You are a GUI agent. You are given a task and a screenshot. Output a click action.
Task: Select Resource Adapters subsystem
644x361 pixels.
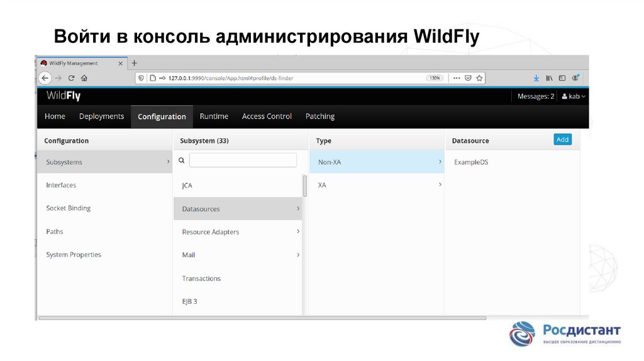(x=238, y=232)
